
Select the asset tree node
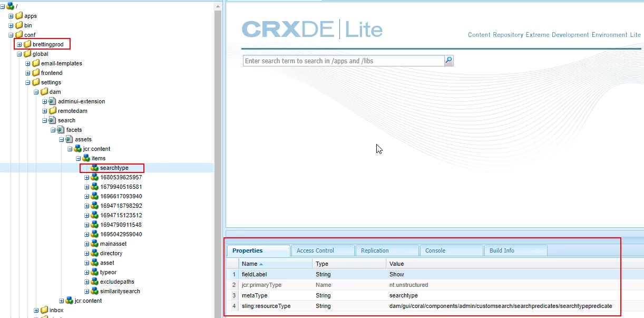107,263
